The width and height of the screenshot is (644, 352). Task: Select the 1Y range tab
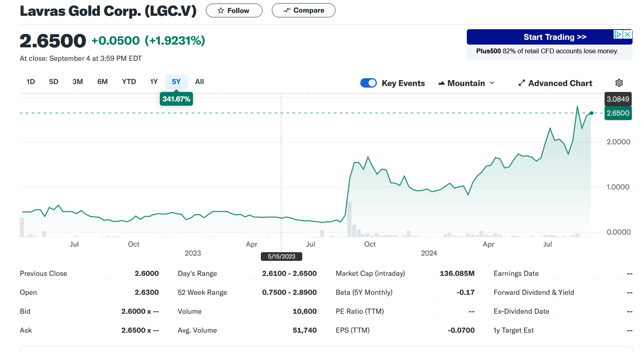[x=154, y=82]
